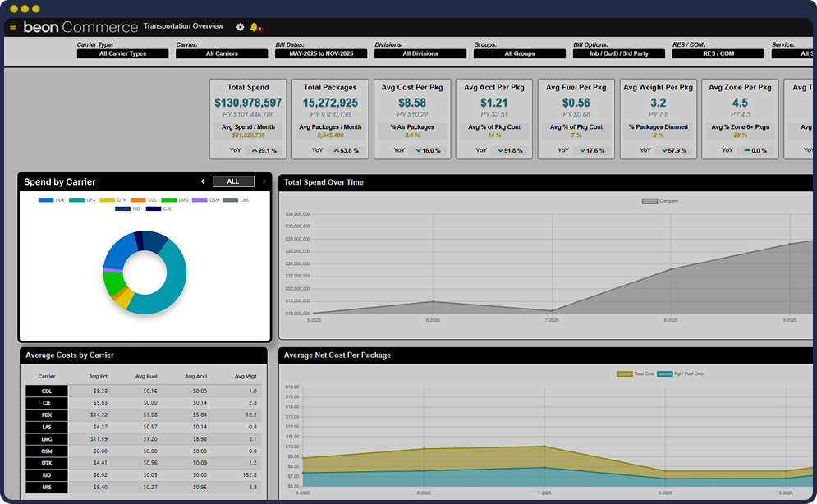Go to previous carrier with left arrow

point(203,181)
